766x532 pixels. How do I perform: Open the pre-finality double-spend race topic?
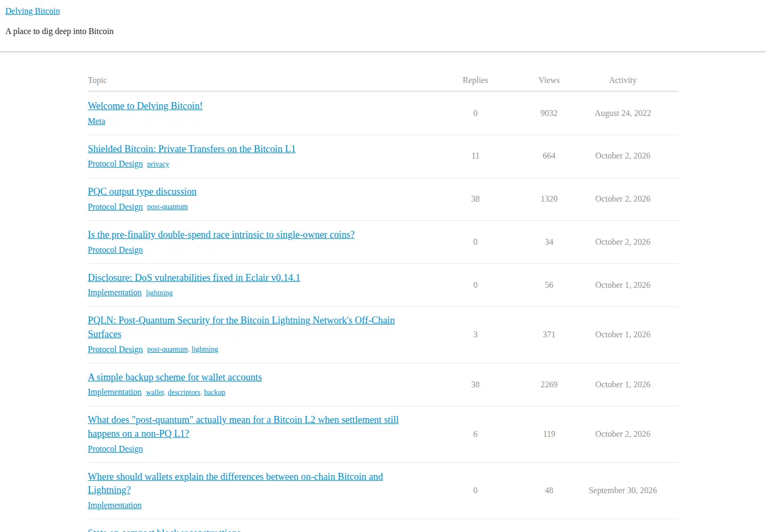221,235
